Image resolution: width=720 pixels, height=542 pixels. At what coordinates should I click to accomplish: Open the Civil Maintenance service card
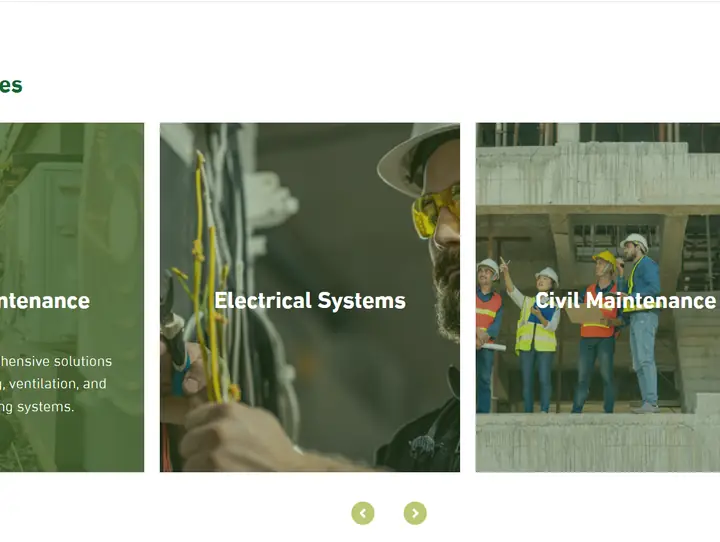[x=598, y=297]
